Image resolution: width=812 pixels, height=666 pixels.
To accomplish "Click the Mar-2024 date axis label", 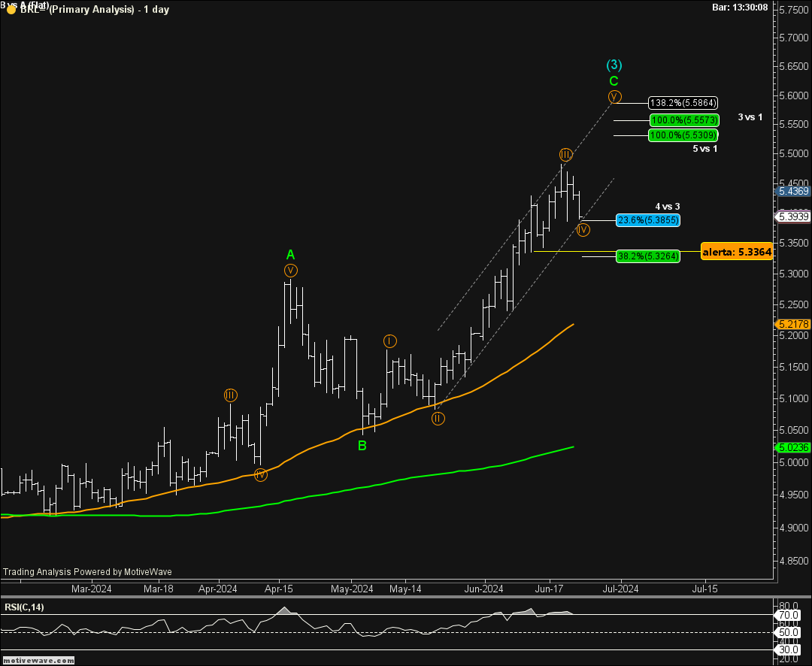I will (91, 589).
